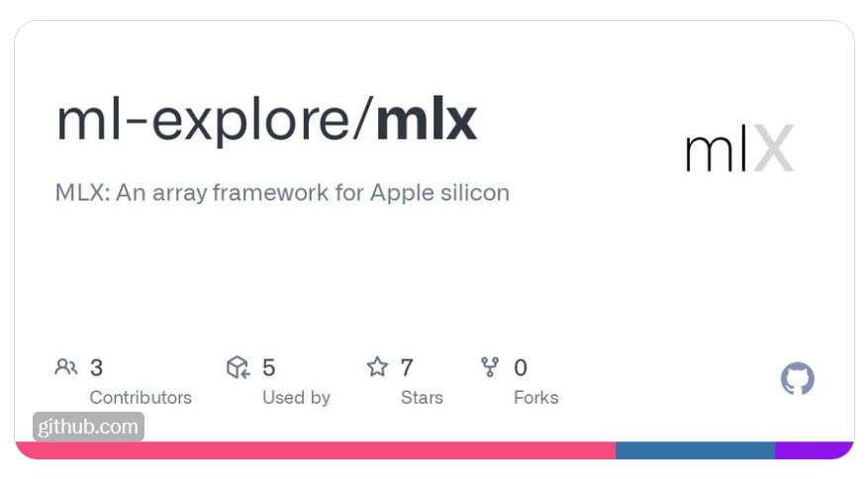This screenshot has height=479, width=868.
Task: Click the Contributors people icon
Action: (66, 367)
